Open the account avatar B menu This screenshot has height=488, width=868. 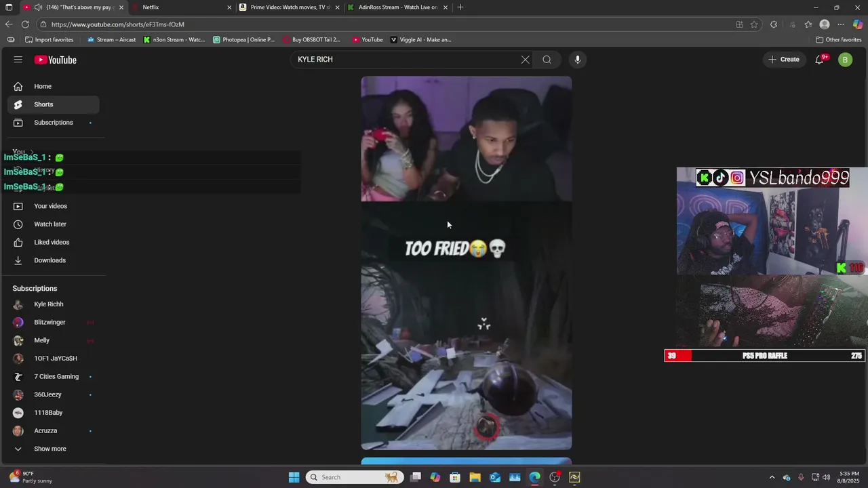point(845,60)
